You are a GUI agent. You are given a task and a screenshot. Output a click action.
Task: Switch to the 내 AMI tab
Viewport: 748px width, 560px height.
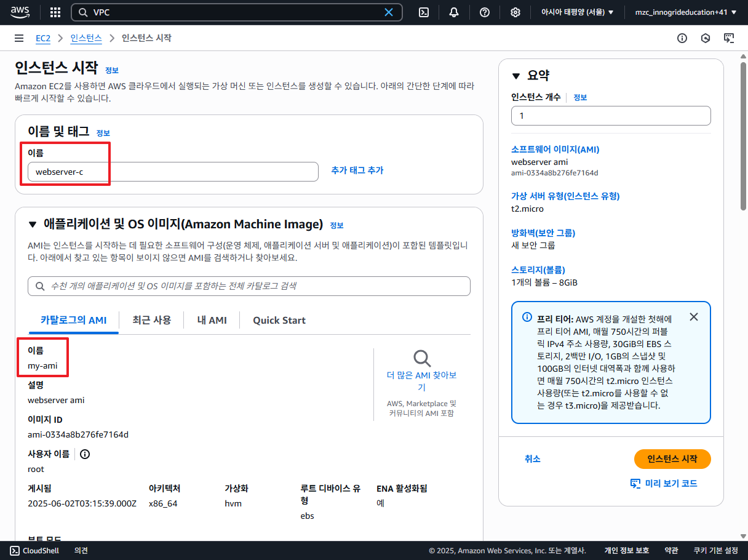tap(212, 320)
